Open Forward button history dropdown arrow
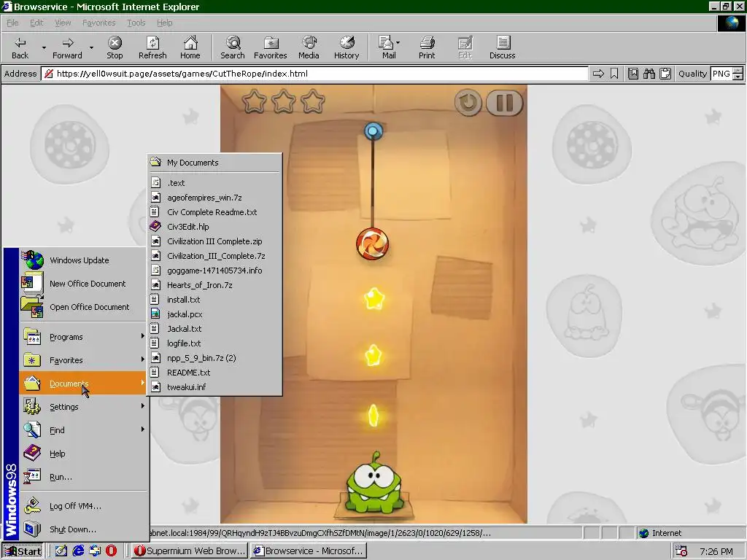This screenshot has width=747, height=560. 91,47
